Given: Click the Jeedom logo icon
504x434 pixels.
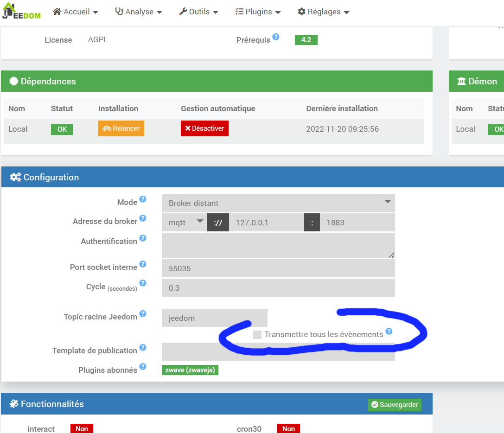Looking at the screenshot, I should point(21,12).
